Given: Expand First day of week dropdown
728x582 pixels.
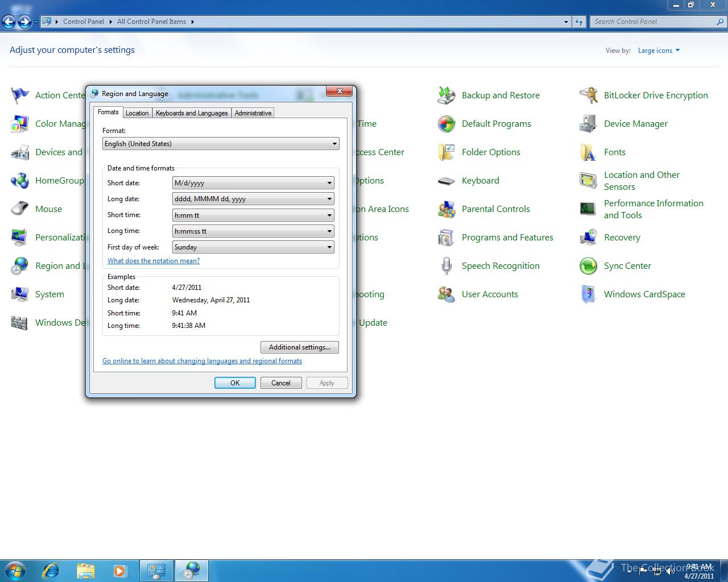Looking at the screenshot, I should point(329,247).
